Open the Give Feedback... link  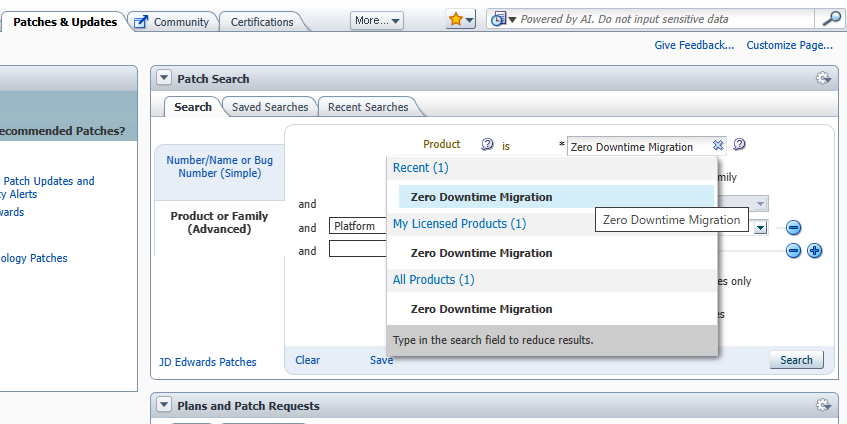pos(694,45)
